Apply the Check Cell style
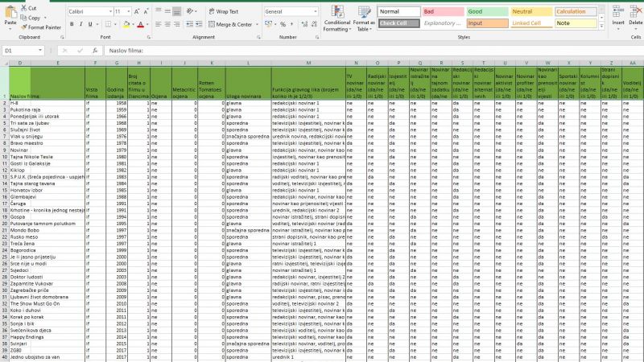Image resolution: width=644 pixels, height=362 pixels. click(x=398, y=23)
